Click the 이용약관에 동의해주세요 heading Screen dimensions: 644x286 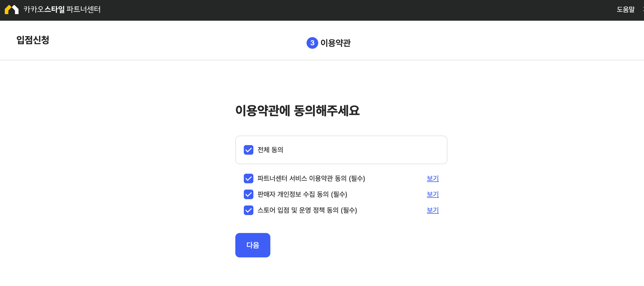(x=297, y=111)
